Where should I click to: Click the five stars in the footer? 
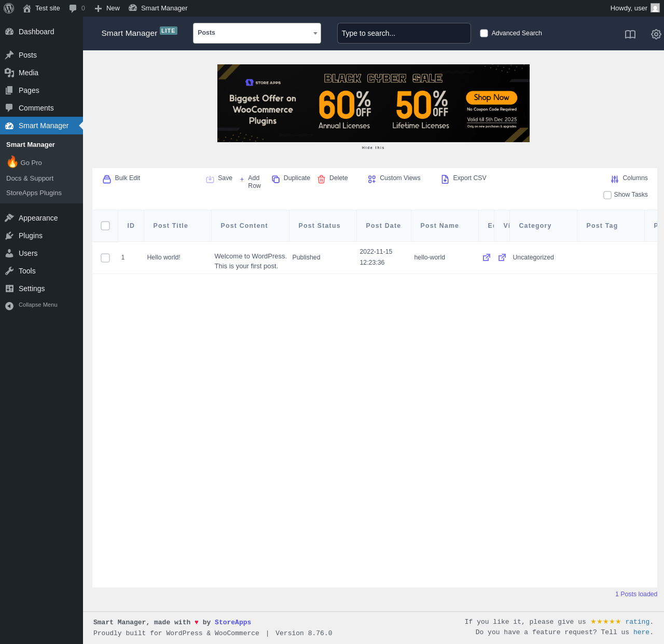pyautogui.click(x=606, y=622)
